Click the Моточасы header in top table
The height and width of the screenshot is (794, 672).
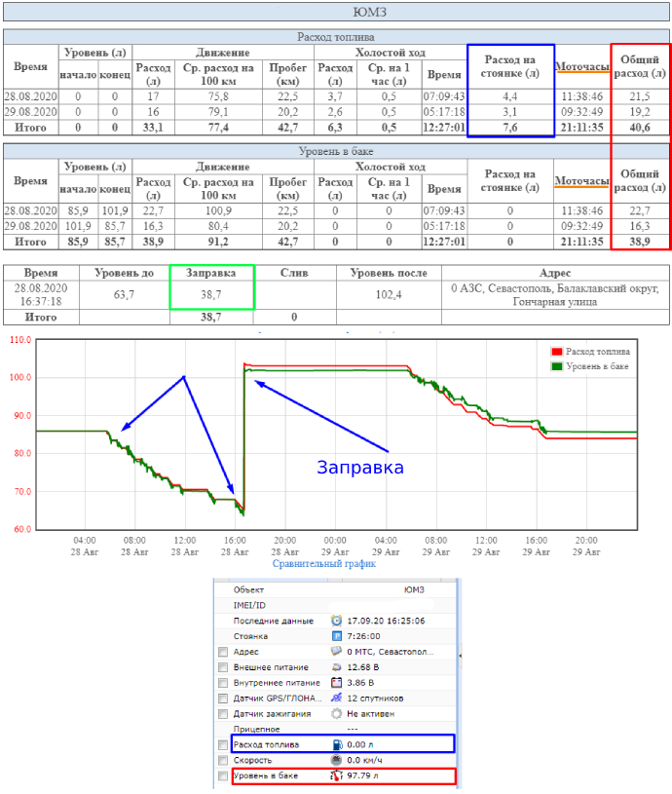(582, 67)
